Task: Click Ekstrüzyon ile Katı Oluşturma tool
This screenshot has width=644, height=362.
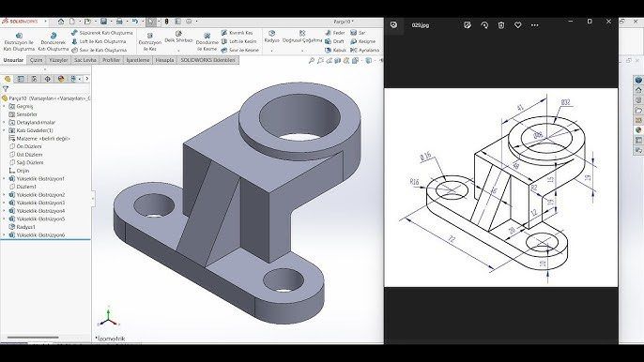Action: [x=19, y=42]
